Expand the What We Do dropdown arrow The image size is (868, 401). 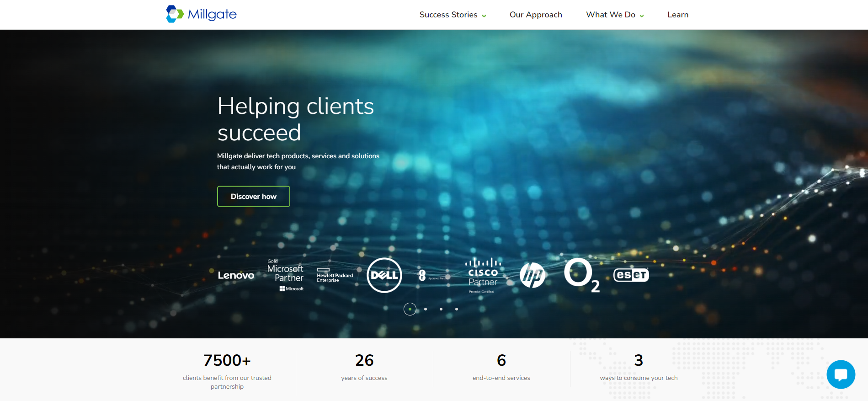tap(642, 16)
